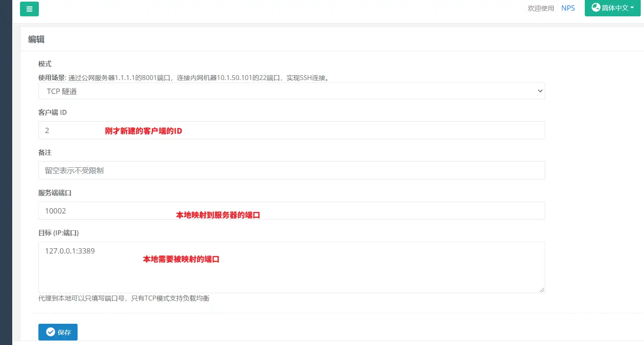The height and width of the screenshot is (345, 644).
Task: Click the checkmark icon beside 保存
Action: pyautogui.click(x=51, y=332)
